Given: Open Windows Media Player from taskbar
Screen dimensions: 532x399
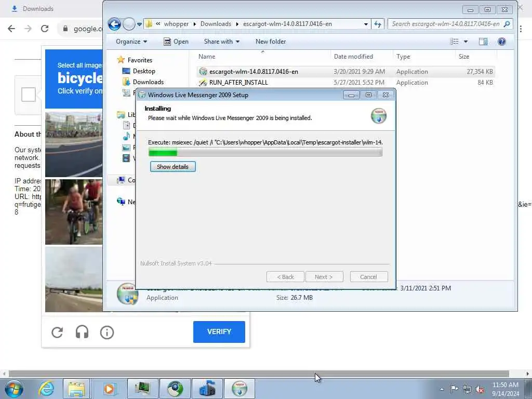Looking at the screenshot, I should tap(109, 389).
